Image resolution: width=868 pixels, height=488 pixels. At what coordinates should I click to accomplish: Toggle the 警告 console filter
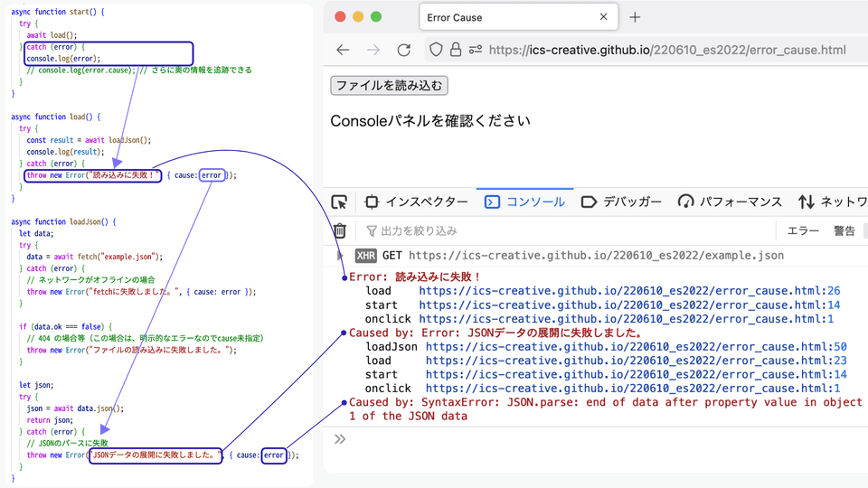[844, 231]
